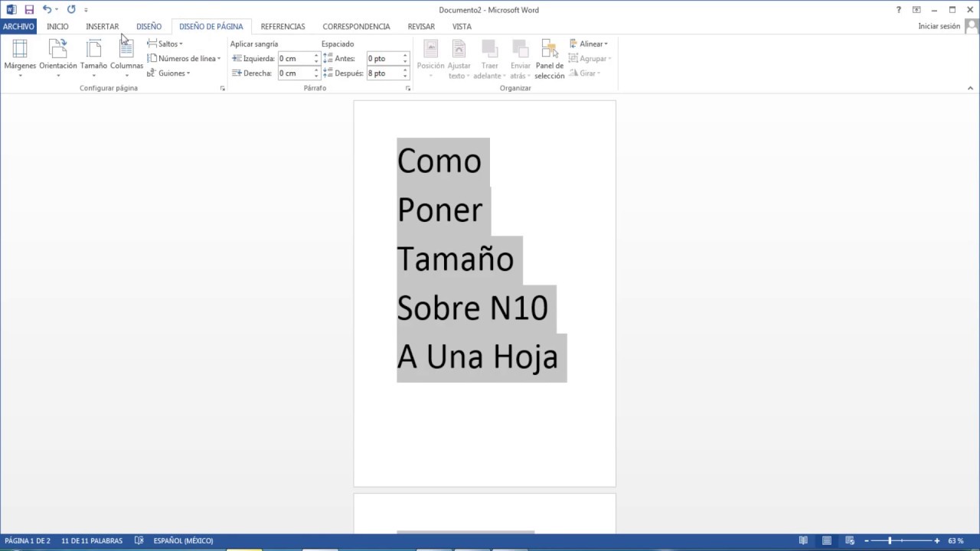The height and width of the screenshot is (551, 980).
Task: Open the Párrafo dialog launcher
Action: [x=408, y=89]
